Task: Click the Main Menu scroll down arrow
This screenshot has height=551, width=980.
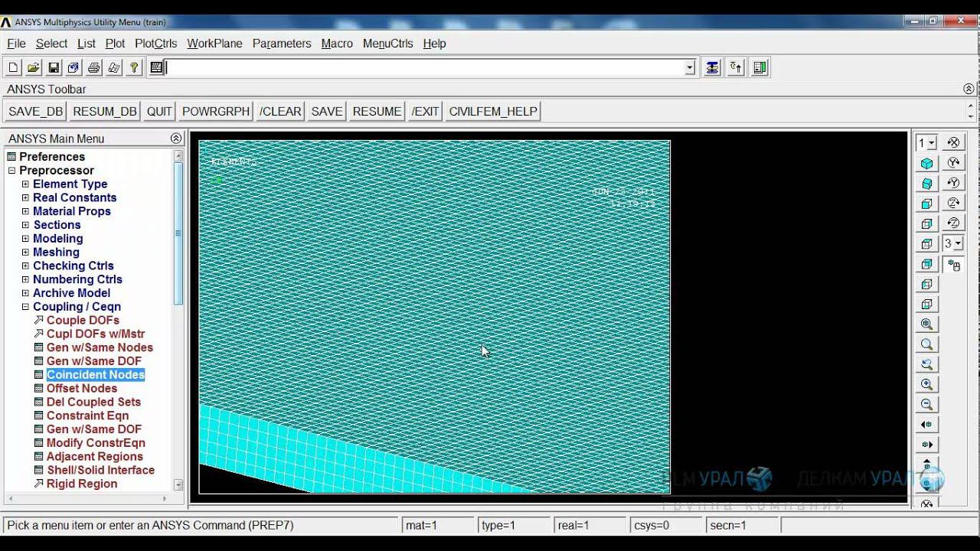Action: click(x=178, y=485)
